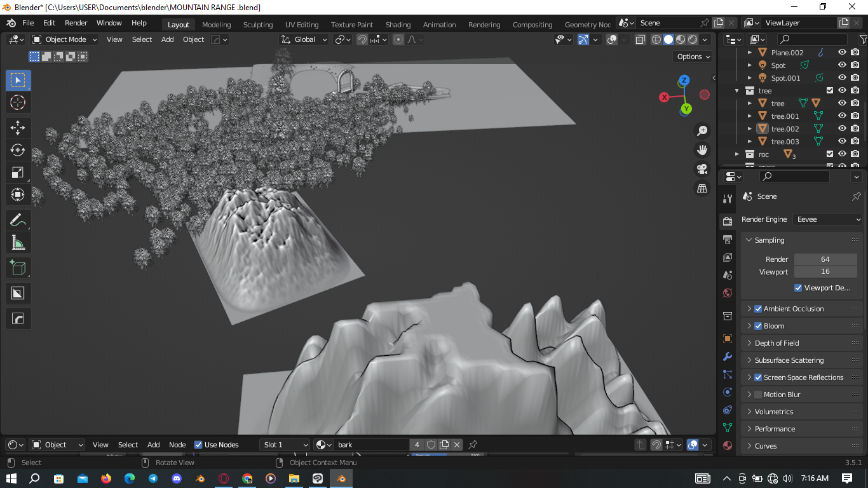Toggle proportional editing in header
Image resolution: width=868 pixels, height=488 pixels.
(x=398, y=39)
